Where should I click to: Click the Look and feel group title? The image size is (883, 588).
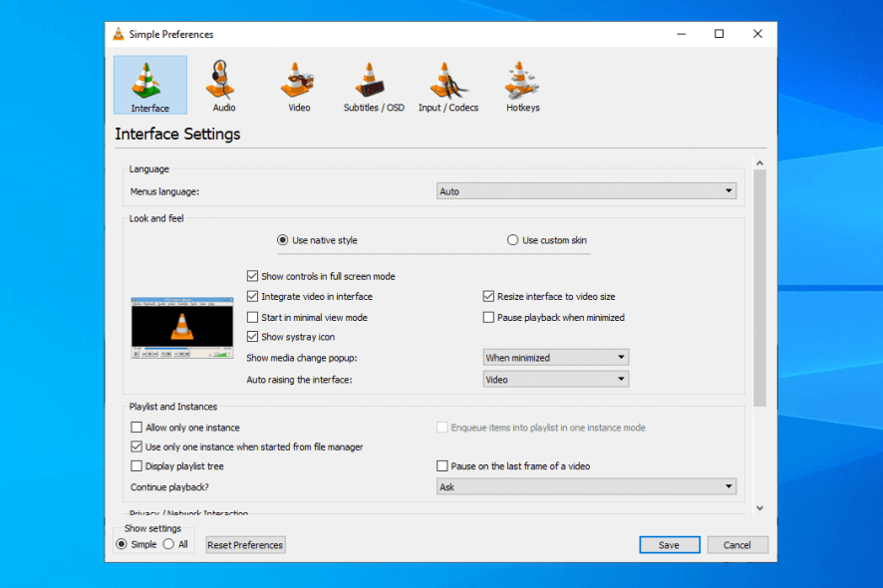click(156, 218)
